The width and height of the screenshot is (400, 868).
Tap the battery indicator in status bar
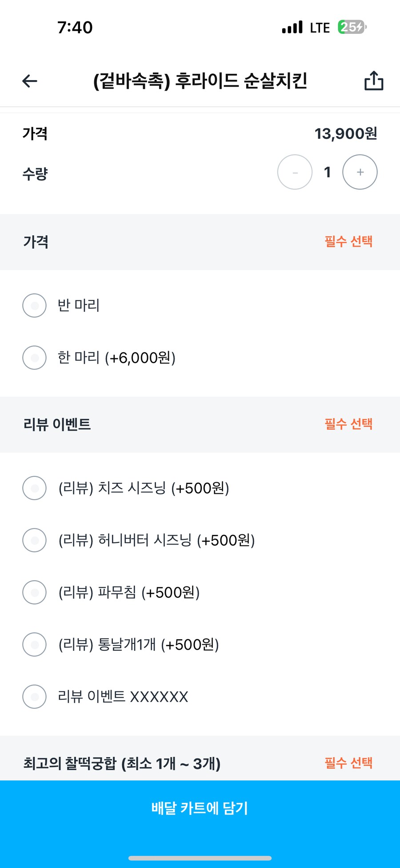click(352, 27)
